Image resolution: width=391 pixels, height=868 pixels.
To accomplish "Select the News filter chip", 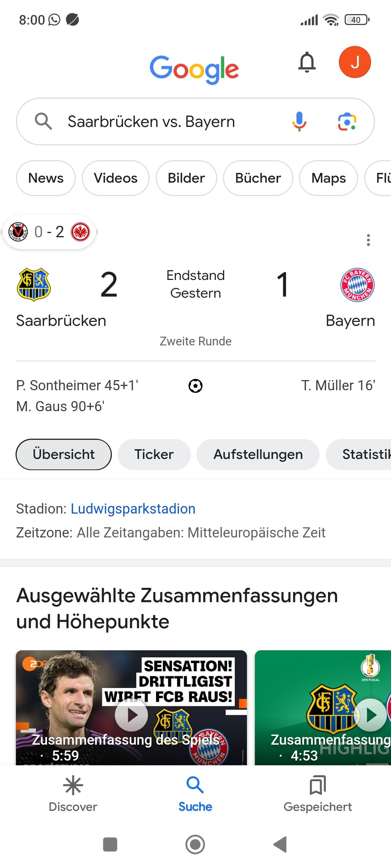I will click(46, 178).
